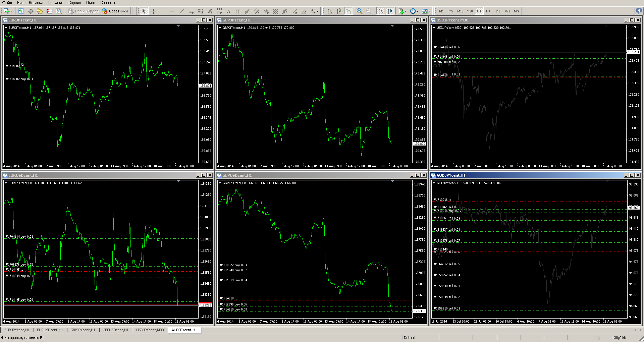The width and height of the screenshot is (644, 342).
Task: Zoom in on the chart
Action: pos(359,11)
